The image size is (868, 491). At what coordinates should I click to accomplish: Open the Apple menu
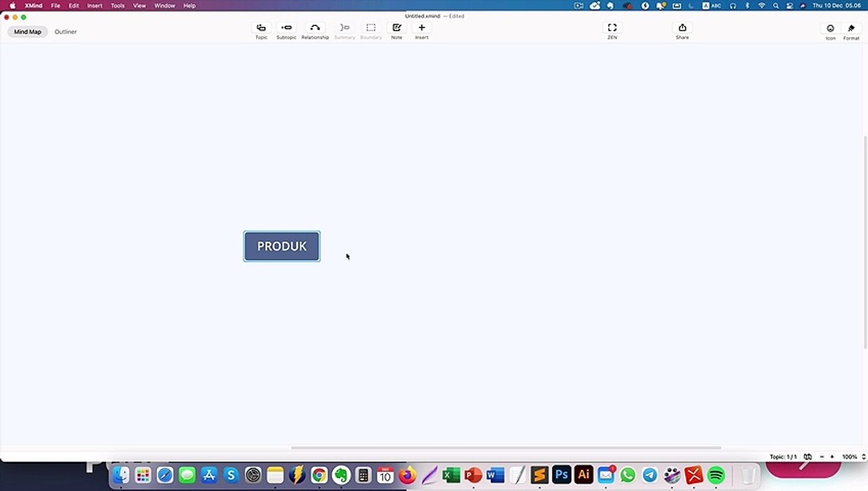pos(12,5)
